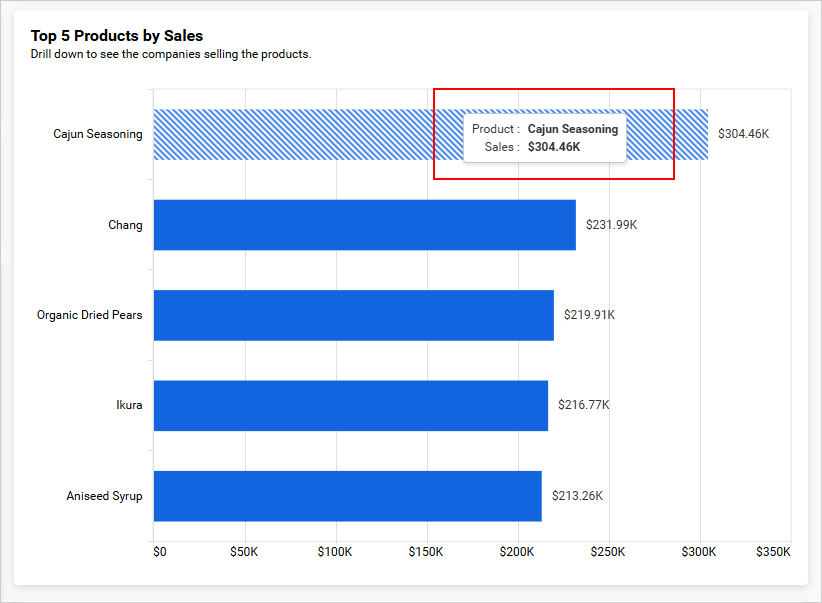The width and height of the screenshot is (822, 603).
Task: Click the $231.99K data label
Action: click(x=611, y=225)
